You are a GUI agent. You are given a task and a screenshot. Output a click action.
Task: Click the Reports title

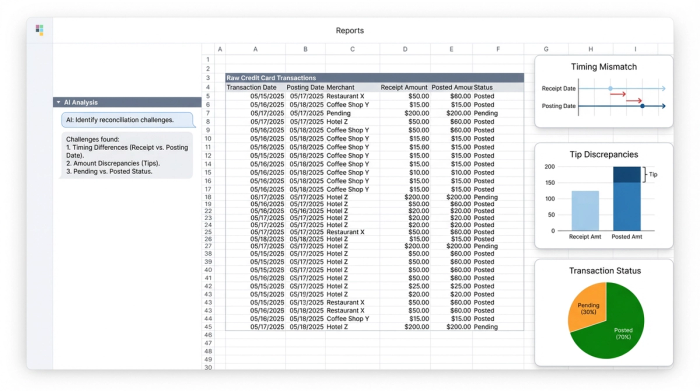[x=350, y=30]
